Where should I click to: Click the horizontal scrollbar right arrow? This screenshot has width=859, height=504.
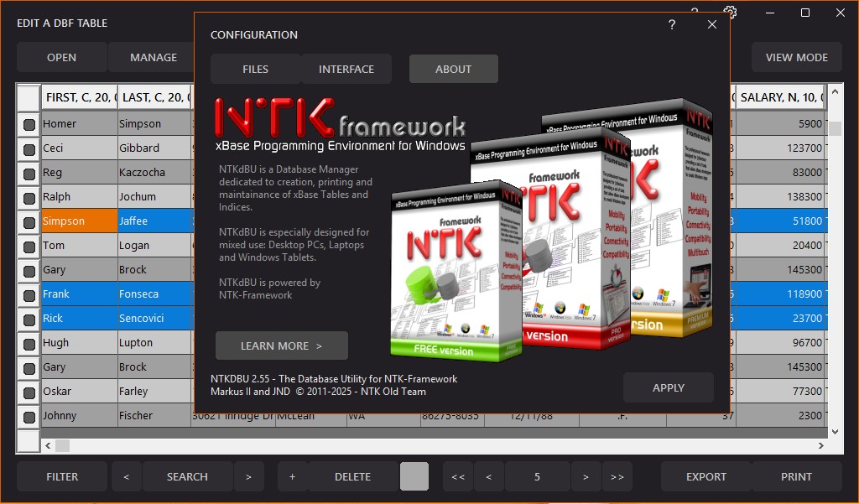[x=820, y=446]
